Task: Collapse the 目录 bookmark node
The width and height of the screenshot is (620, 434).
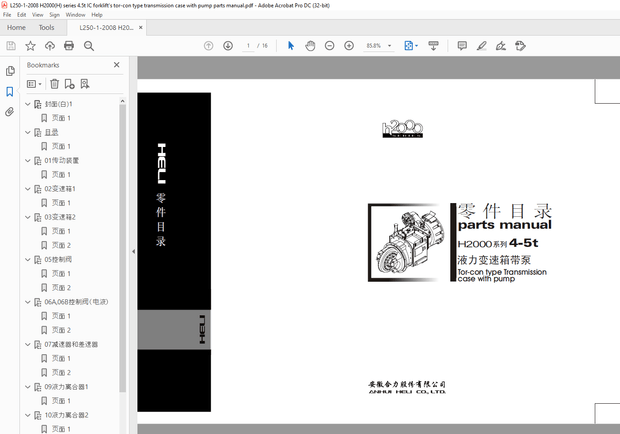Action: coord(28,132)
